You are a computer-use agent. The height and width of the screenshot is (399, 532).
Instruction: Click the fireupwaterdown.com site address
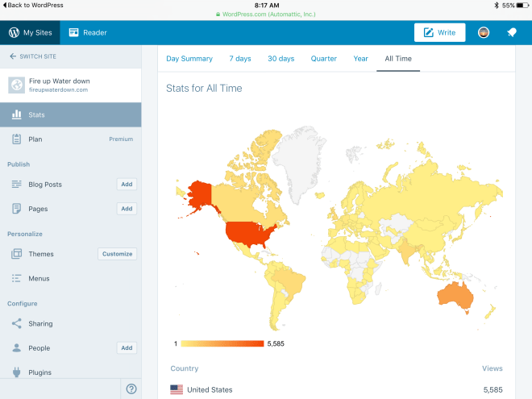tap(58, 90)
